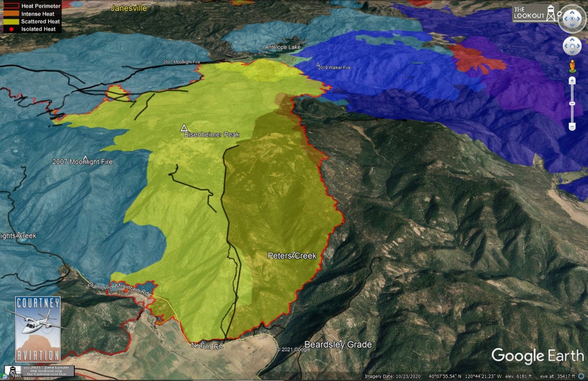Click the Beardsley Grade placemark icon
The image size is (588, 381).
pos(341,342)
